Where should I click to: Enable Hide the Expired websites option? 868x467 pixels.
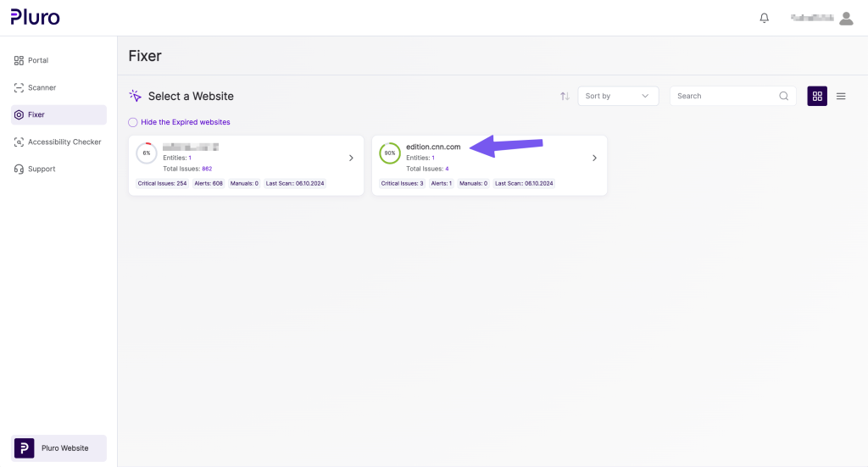coord(133,122)
